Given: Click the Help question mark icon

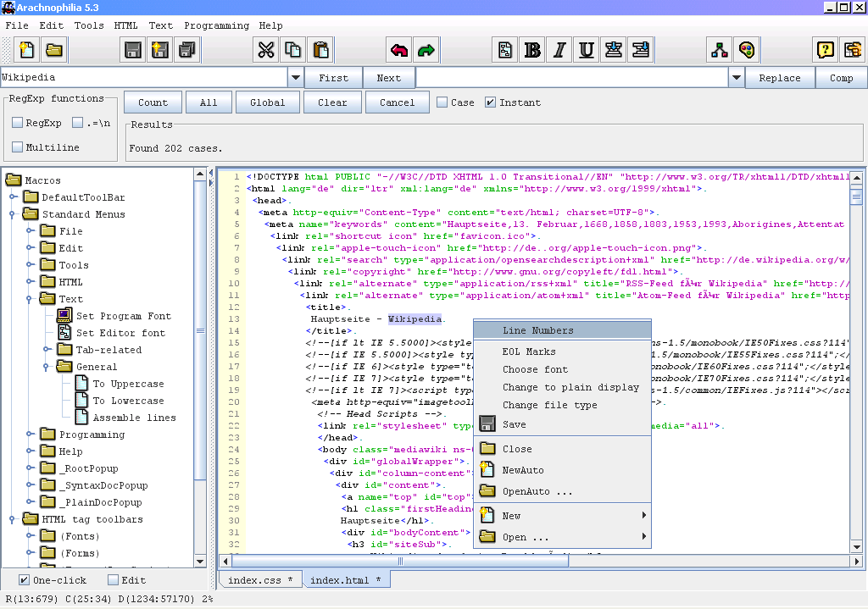Looking at the screenshot, I should tap(826, 50).
